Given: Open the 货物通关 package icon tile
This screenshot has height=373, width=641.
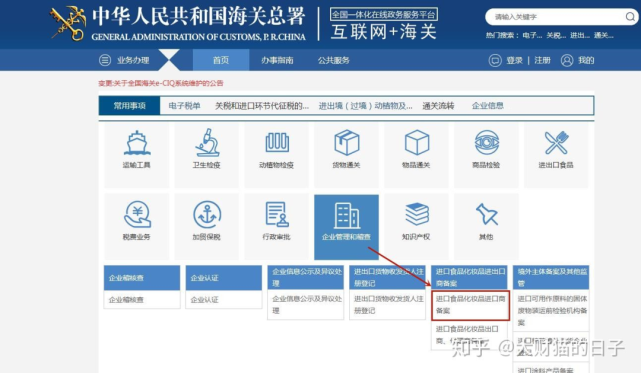Looking at the screenshot, I should [347, 156].
